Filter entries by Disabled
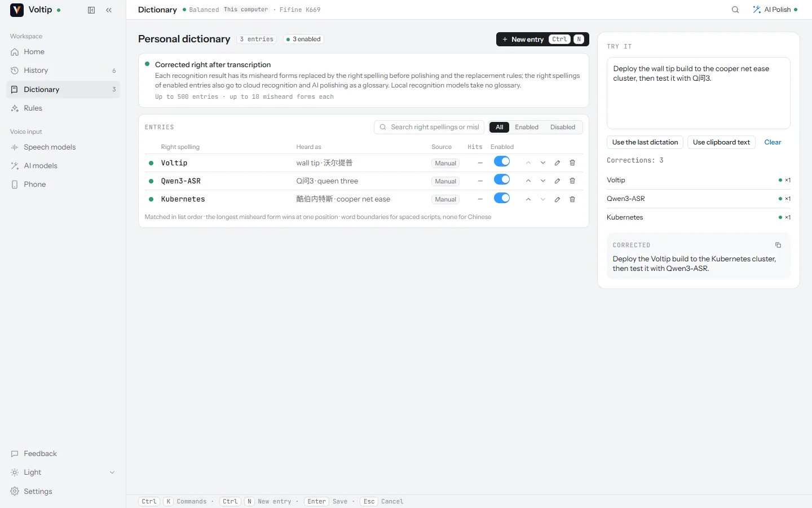 click(x=563, y=128)
